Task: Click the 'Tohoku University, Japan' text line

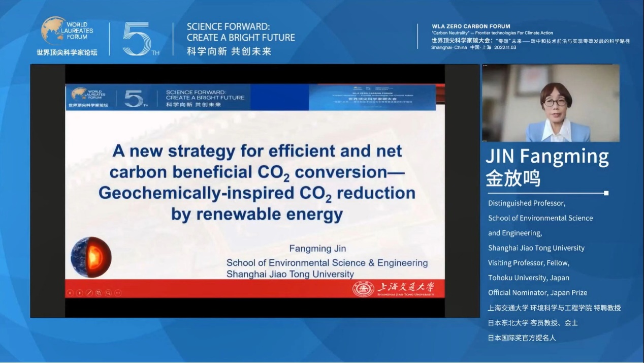Action: [x=528, y=278]
